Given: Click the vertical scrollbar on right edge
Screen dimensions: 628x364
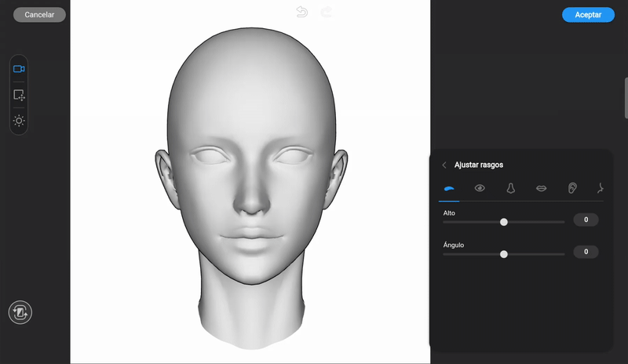Looking at the screenshot, I should 626,98.
